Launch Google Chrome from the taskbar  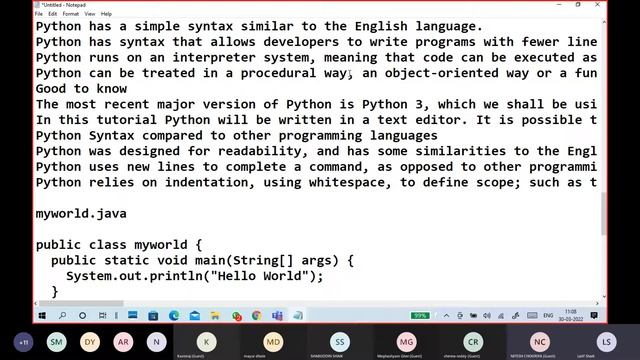pyautogui.click(x=257, y=316)
